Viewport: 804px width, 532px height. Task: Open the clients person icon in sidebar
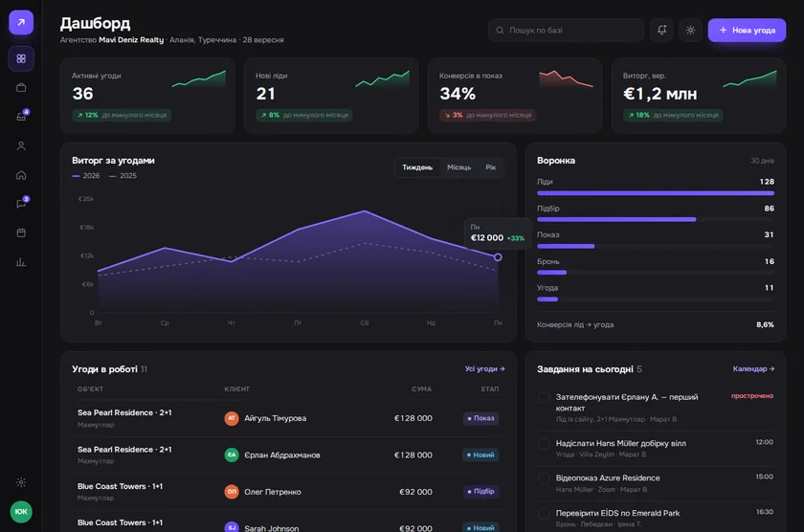click(x=21, y=146)
